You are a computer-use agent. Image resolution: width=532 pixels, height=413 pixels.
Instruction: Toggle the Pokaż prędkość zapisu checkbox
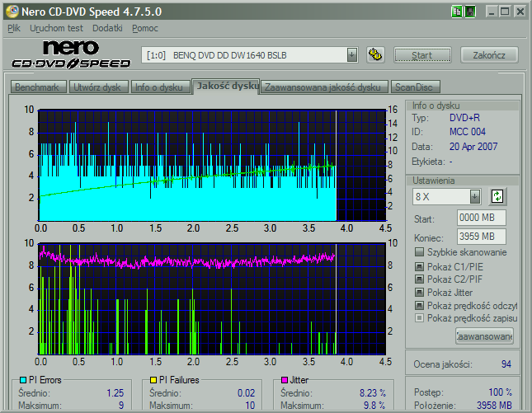pyautogui.click(x=419, y=318)
